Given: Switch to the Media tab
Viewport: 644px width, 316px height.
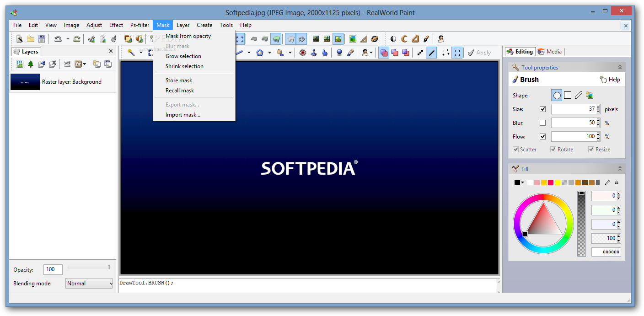Looking at the screenshot, I should pos(550,52).
